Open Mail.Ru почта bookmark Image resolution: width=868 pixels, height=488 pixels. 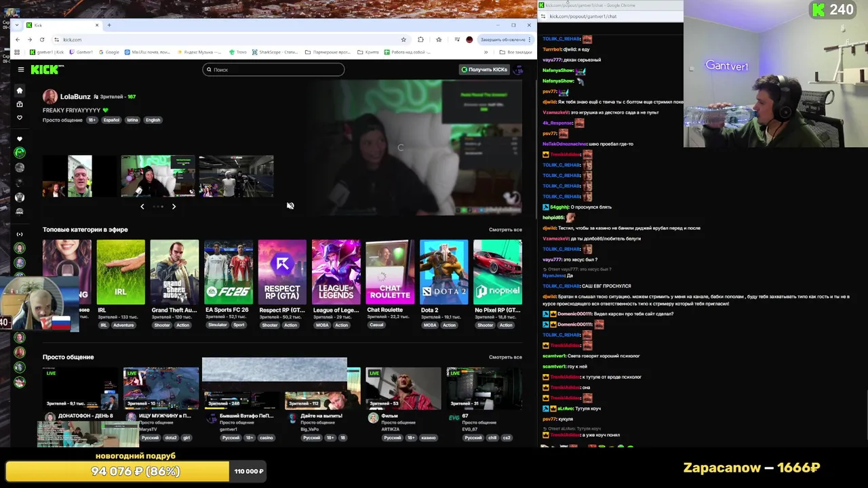(x=149, y=52)
